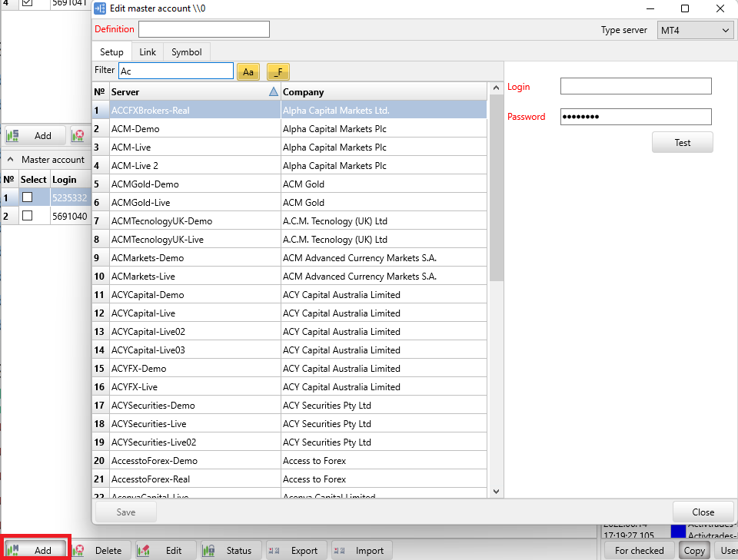Click the sort arrow in Server column
This screenshot has width=738, height=560.
[x=274, y=91]
